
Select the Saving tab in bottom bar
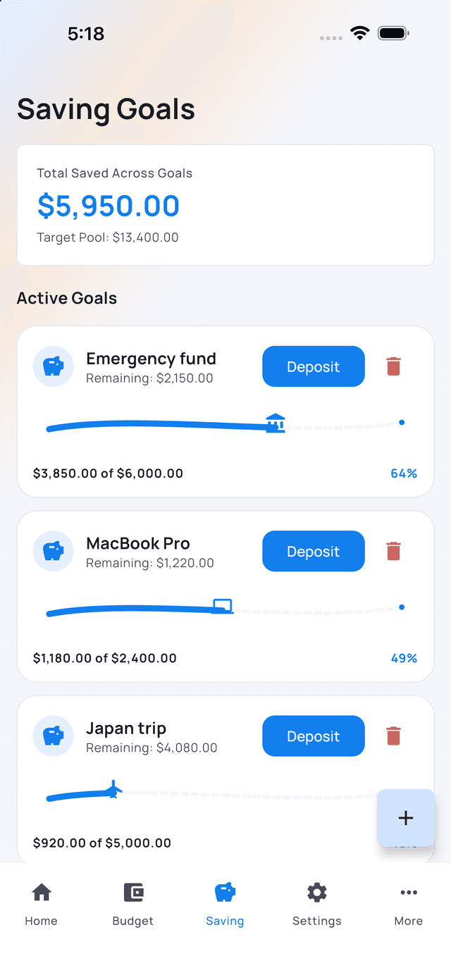pyautogui.click(x=225, y=905)
